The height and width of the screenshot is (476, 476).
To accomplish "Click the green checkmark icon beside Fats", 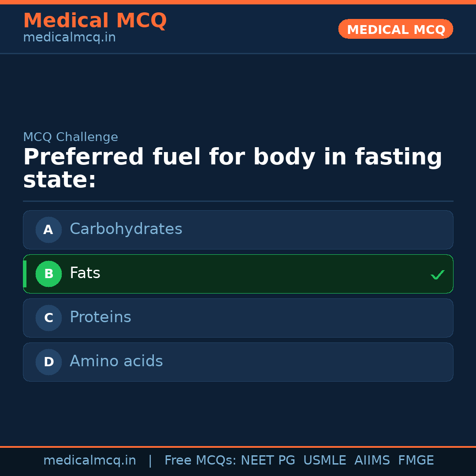I will [x=437, y=275].
